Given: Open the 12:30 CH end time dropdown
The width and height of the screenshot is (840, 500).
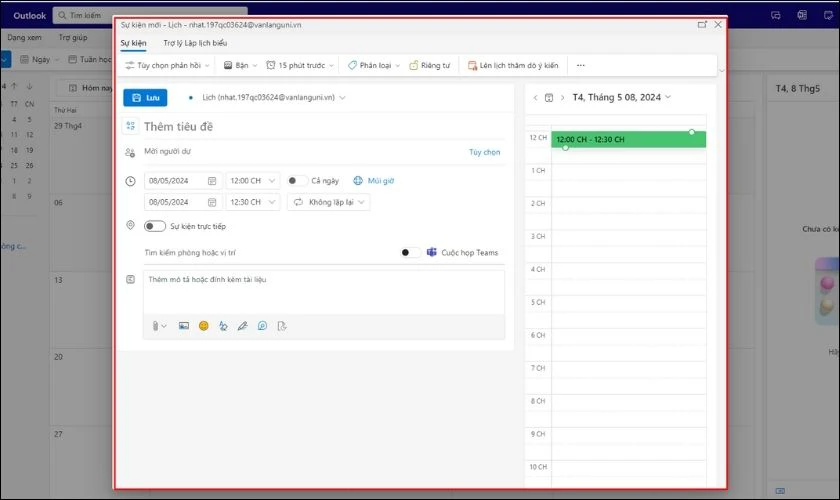Looking at the screenshot, I should pos(252,202).
